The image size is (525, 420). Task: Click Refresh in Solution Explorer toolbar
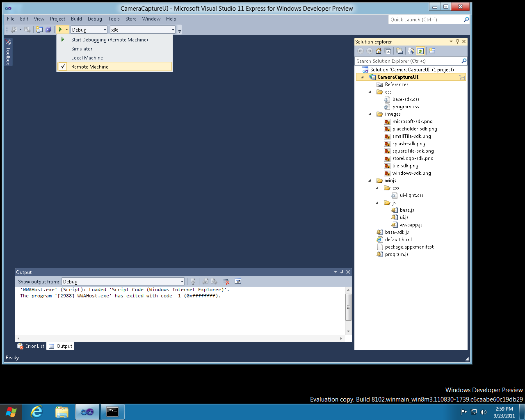point(421,50)
